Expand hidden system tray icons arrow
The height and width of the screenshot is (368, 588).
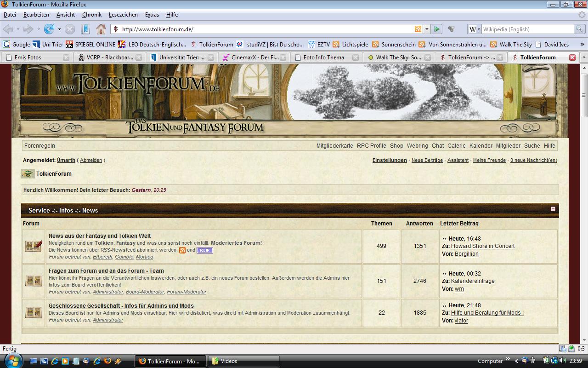point(516,361)
